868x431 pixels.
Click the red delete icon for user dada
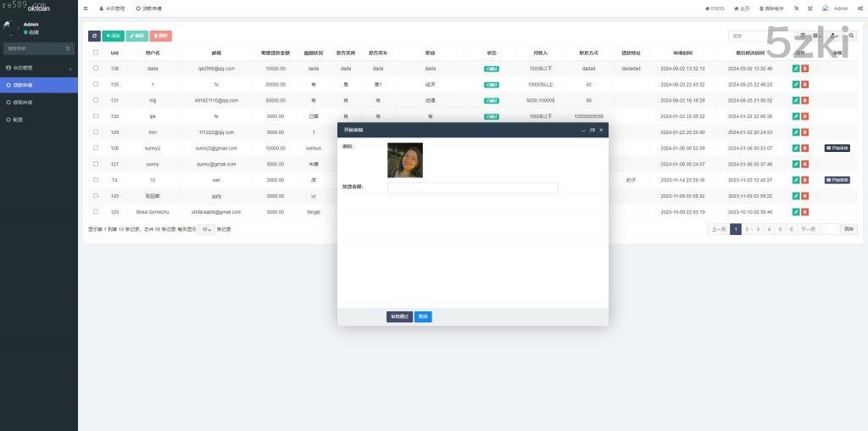pyautogui.click(x=805, y=68)
